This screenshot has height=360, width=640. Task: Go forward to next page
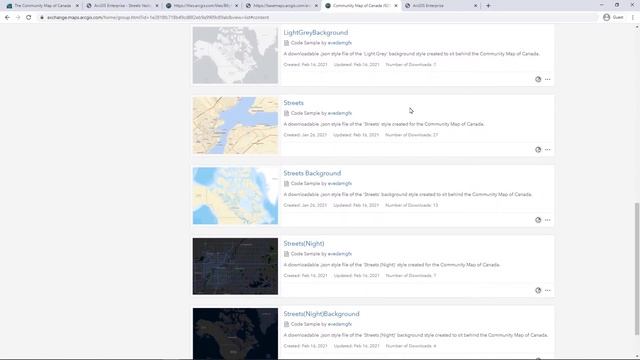[18, 18]
